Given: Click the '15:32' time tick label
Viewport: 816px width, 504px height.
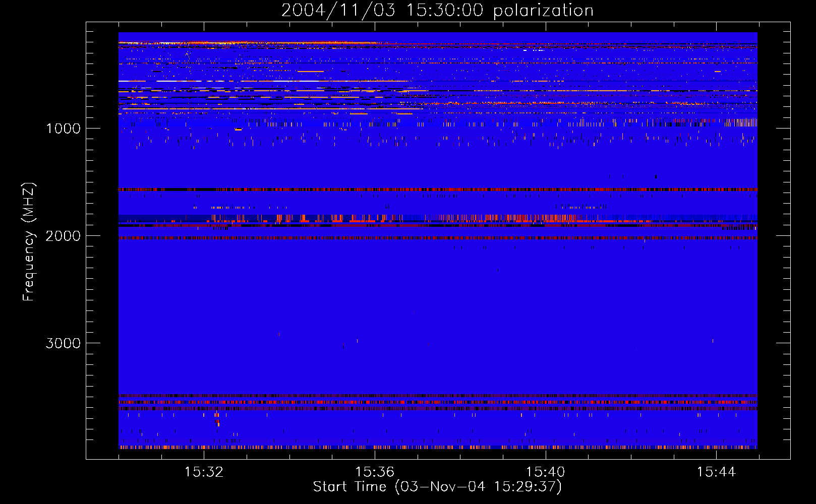Looking at the screenshot, I should tap(204, 472).
